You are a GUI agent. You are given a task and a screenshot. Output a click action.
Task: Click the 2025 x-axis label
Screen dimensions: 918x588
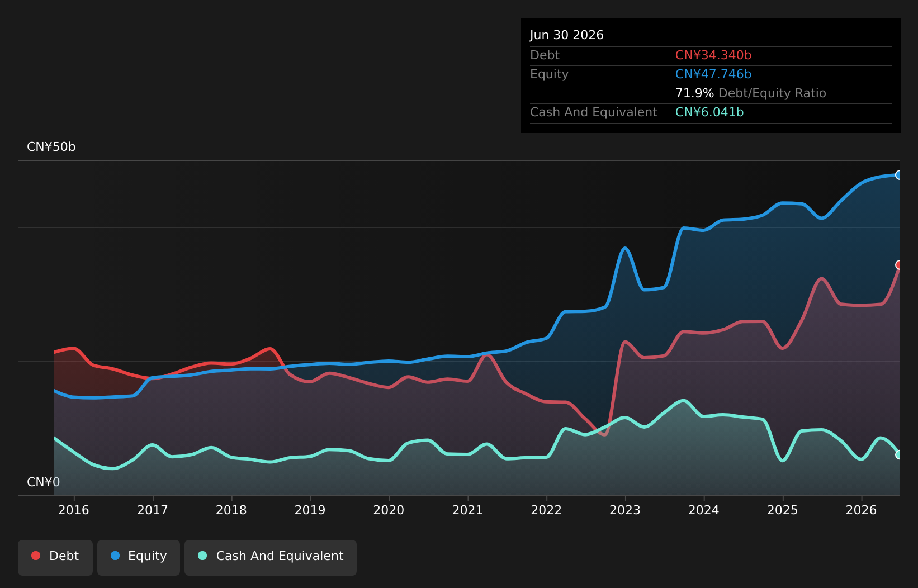click(x=783, y=510)
